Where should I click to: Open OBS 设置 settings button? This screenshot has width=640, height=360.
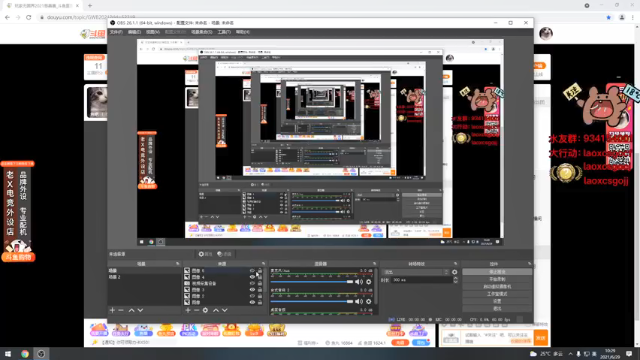pyautogui.click(x=497, y=301)
